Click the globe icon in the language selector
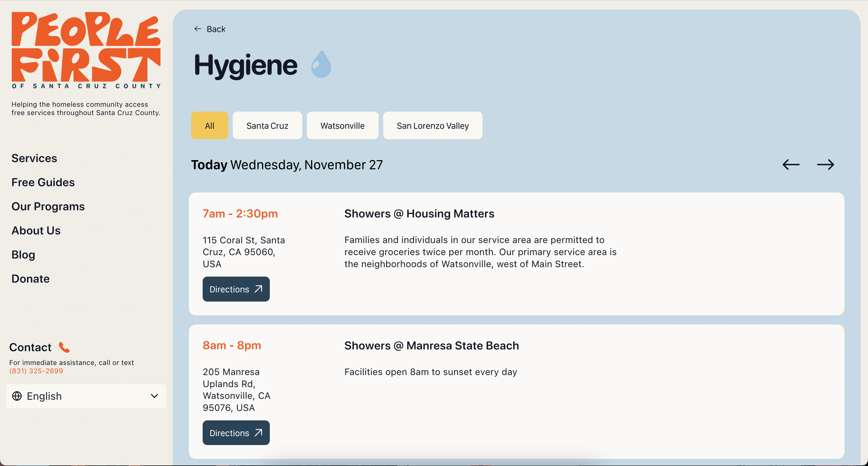 click(16, 396)
